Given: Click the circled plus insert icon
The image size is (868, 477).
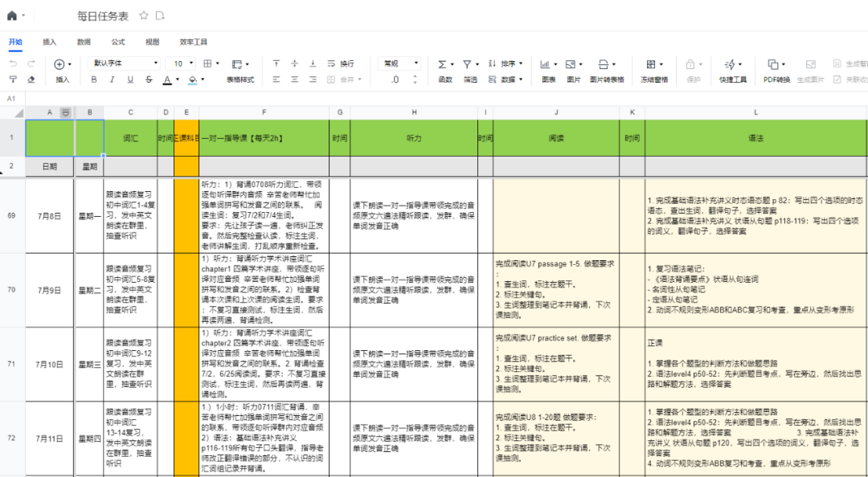Looking at the screenshot, I should [x=59, y=64].
